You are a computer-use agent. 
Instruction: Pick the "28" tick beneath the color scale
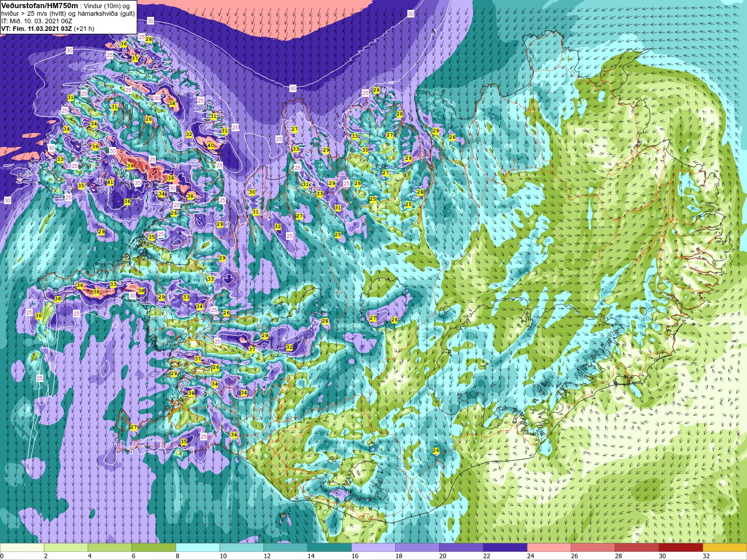click(618, 556)
